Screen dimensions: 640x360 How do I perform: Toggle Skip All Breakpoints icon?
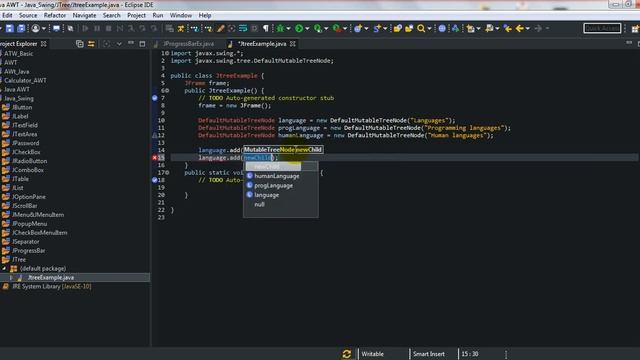tap(70, 28)
